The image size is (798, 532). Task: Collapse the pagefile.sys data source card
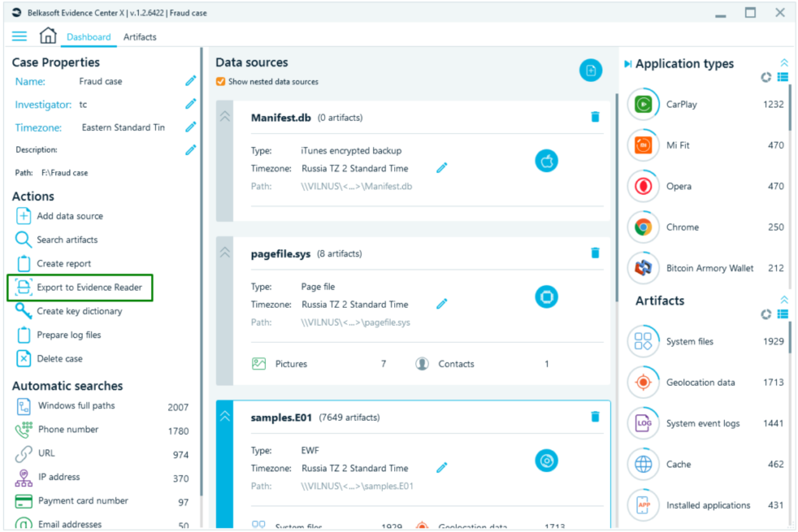point(225,252)
